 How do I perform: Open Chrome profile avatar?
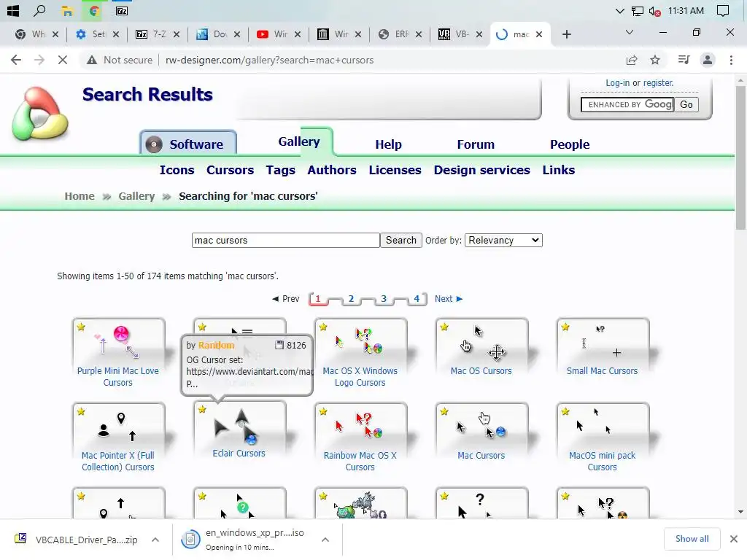point(708,60)
